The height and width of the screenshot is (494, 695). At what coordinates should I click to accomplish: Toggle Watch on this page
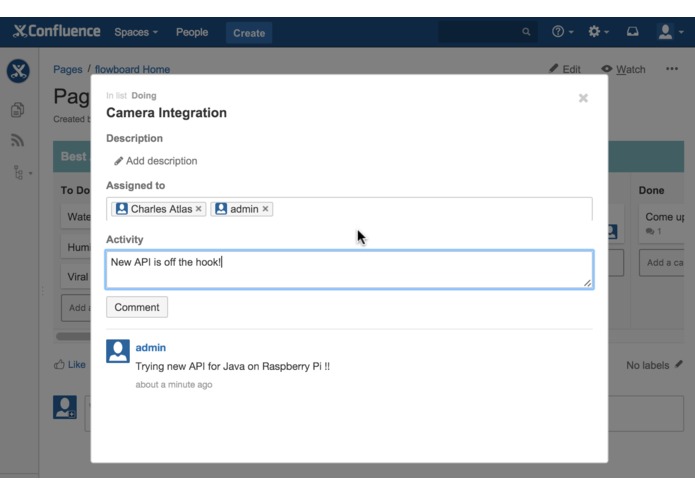click(x=623, y=69)
